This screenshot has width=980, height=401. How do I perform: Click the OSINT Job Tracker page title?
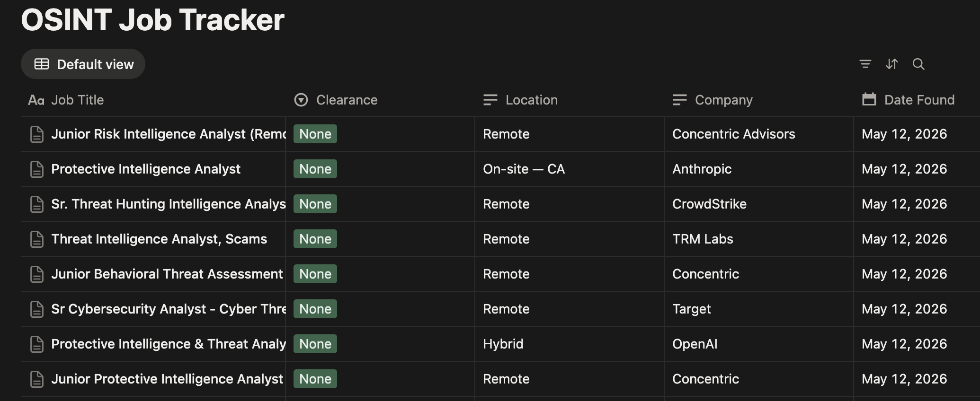pyautogui.click(x=152, y=20)
